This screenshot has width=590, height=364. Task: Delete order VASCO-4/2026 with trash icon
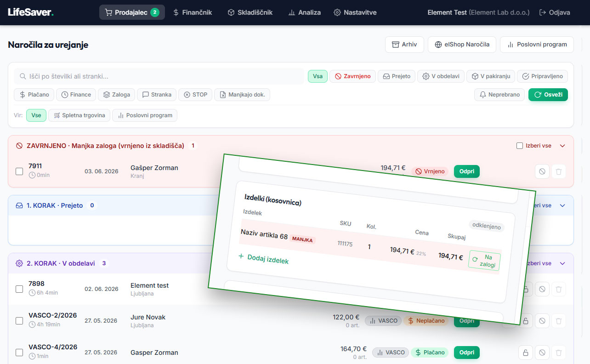click(559, 353)
